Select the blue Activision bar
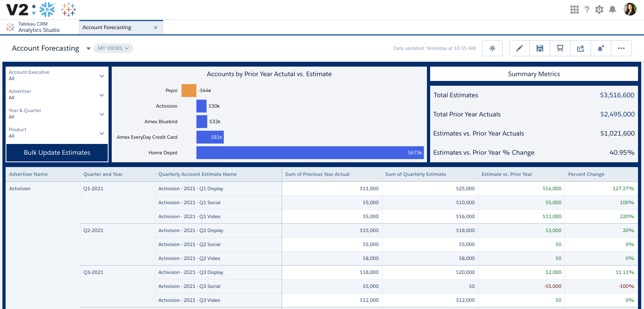Screen dimensions: 644x309 201,106
